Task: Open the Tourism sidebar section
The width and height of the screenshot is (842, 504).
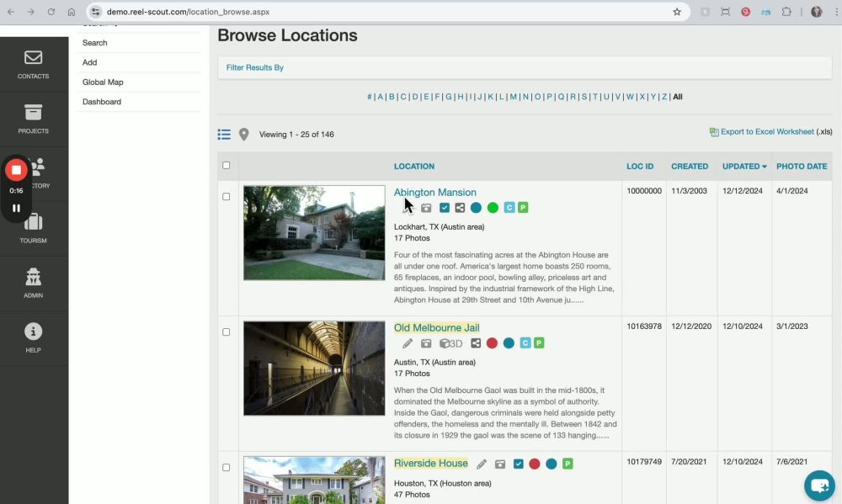Action: [x=34, y=229]
